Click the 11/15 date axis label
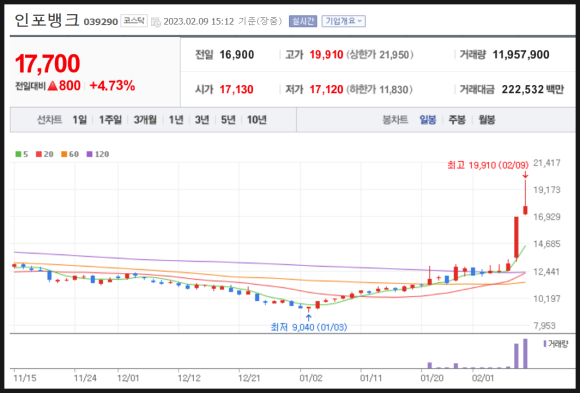 click(25, 378)
